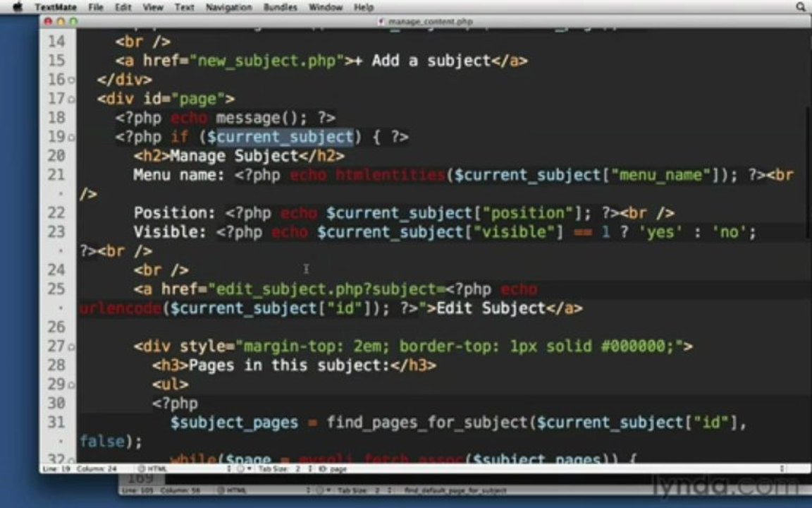Click the margin-top style string on line 27
This screenshot has width=812, height=508.
click(460, 346)
